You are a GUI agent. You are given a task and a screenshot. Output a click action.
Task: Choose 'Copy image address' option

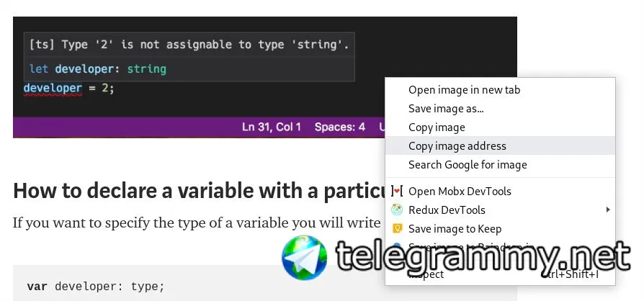(457, 146)
